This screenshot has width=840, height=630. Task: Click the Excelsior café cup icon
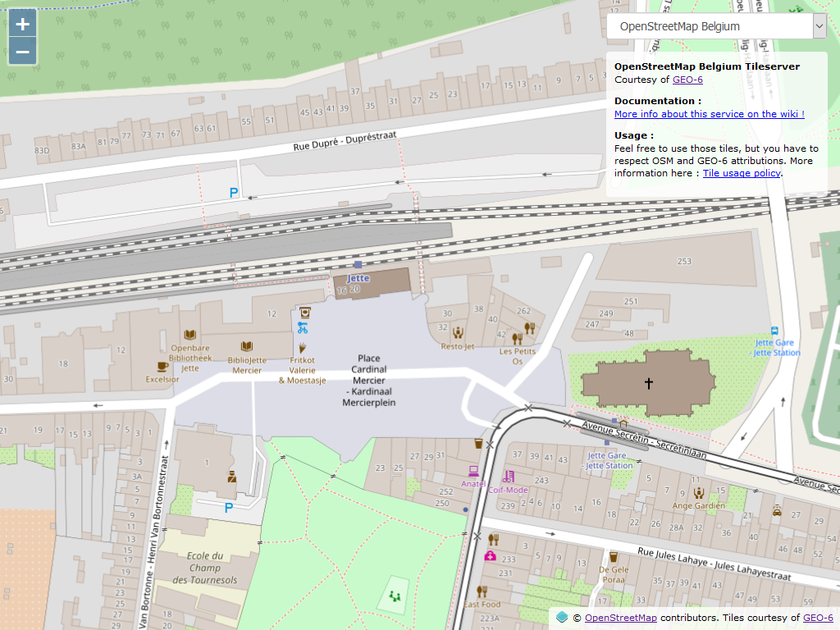162,367
